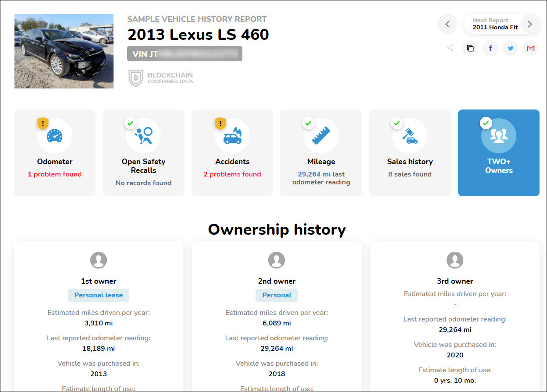547x392 pixels.
Task: Click the 2nd owner's purchase year 2018
Action: pyautogui.click(x=277, y=374)
